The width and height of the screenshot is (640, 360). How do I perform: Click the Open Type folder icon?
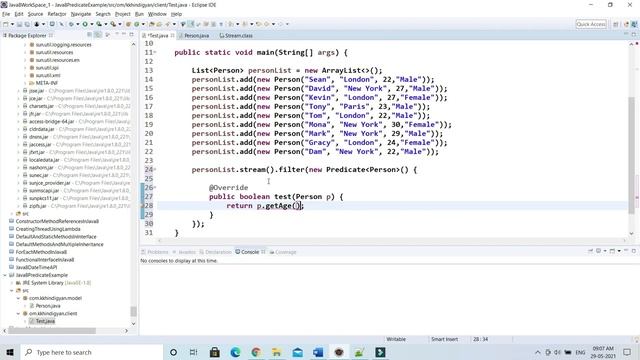(x=151, y=24)
